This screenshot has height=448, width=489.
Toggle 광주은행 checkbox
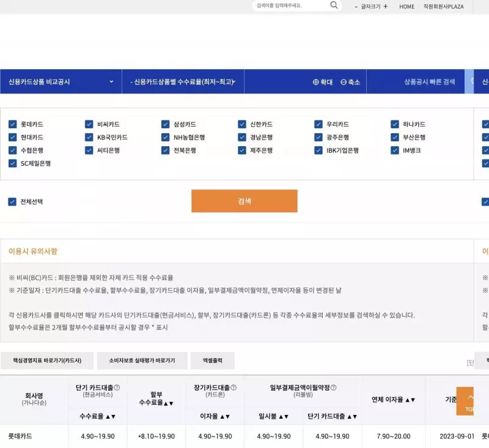tap(318, 138)
